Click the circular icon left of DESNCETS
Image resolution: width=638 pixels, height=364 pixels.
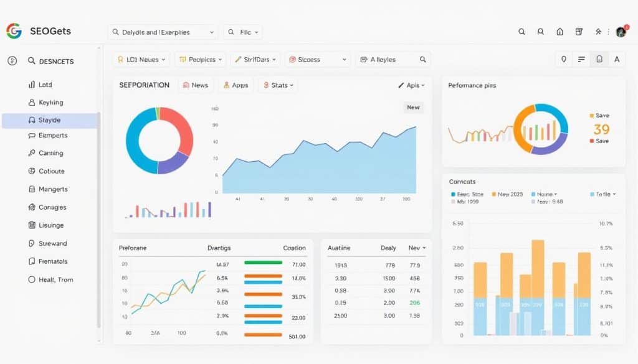pos(12,61)
